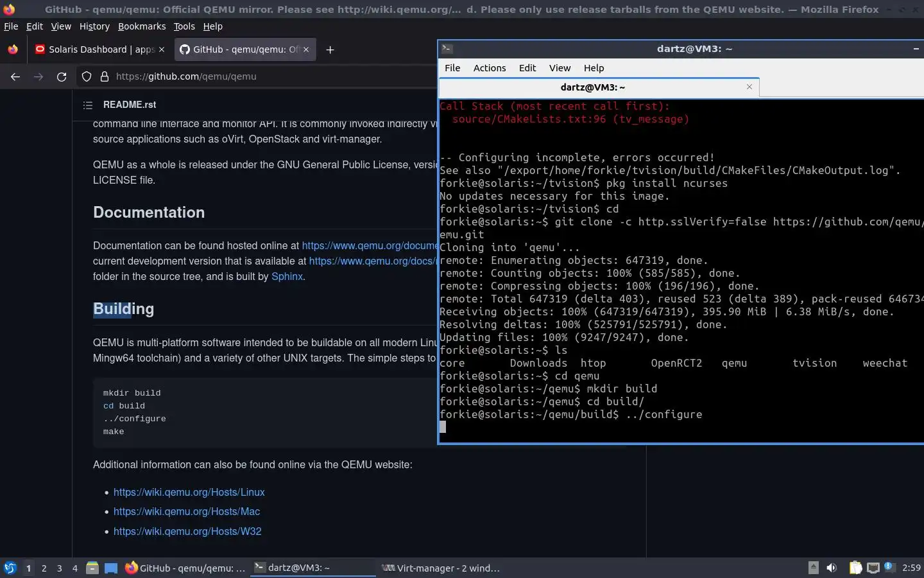Click the clipboard manager tray icon

pos(855,568)
